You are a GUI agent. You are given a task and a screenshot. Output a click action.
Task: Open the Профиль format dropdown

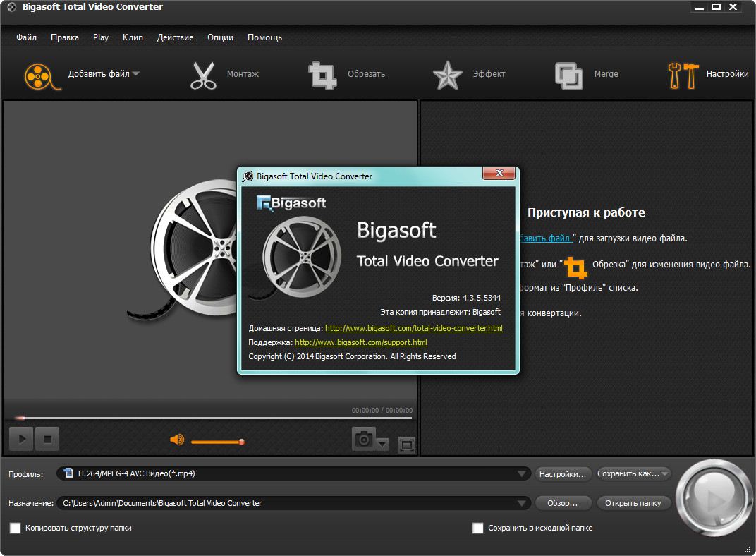521,473
